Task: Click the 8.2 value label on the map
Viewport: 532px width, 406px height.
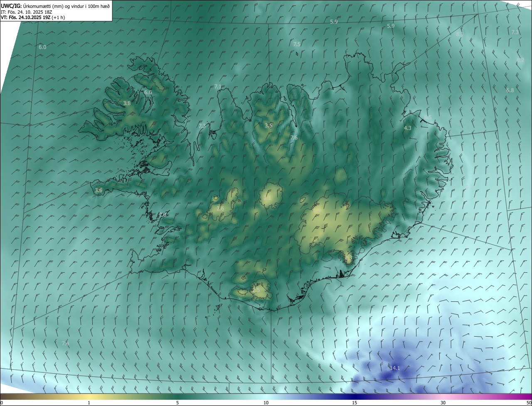Action: [x=520, y=60]
